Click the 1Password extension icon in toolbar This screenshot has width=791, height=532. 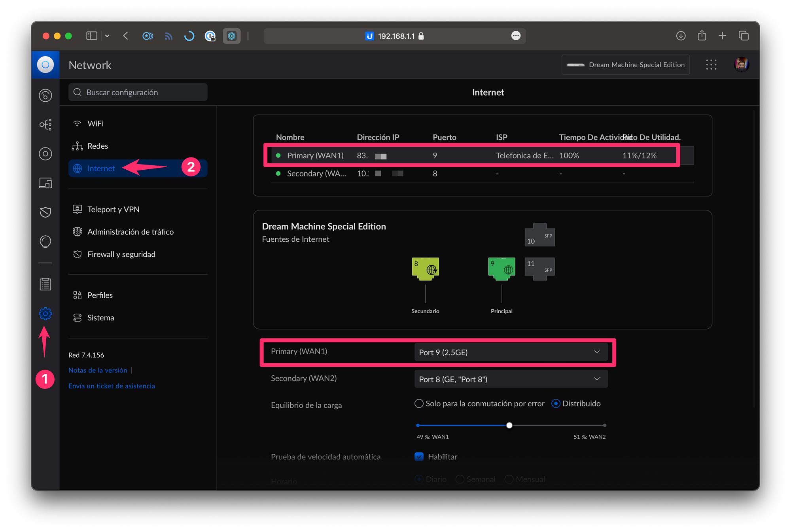pyautogui.click(x=210, y=36)
